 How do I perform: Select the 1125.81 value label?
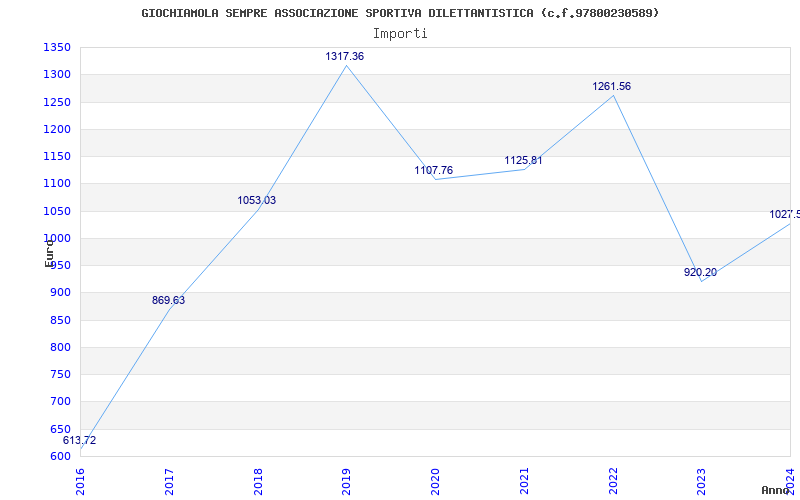pyautogui.click(x=523, y=161)
